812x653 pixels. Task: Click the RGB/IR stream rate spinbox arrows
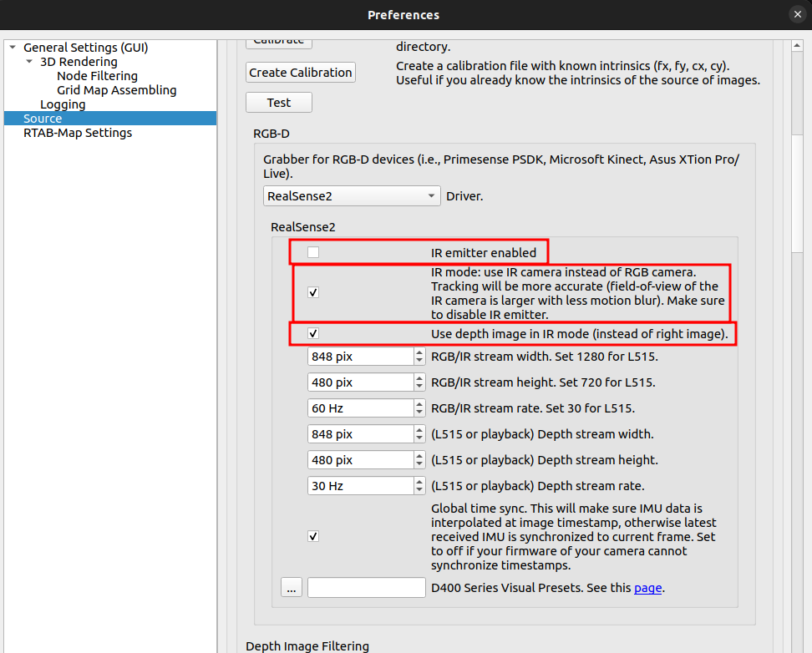pos(419,408)
